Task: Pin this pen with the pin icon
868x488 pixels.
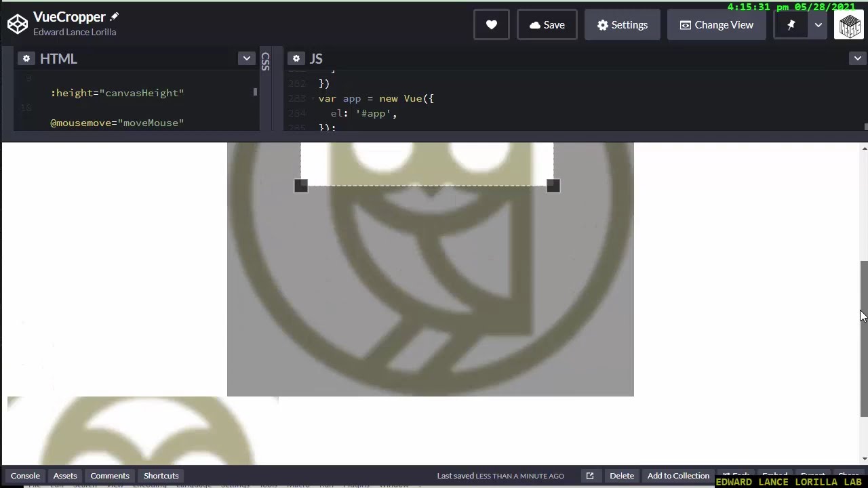Action: tap(791, 25)
